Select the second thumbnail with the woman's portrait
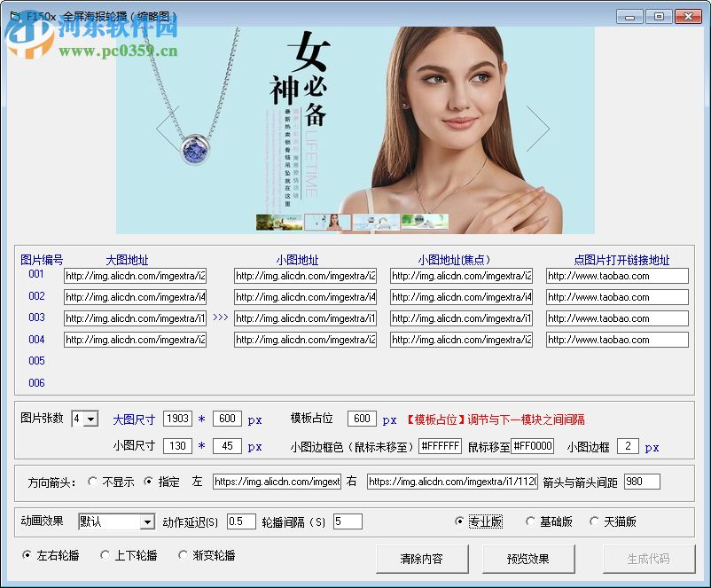Screen dimensions: 711x588 [x=327, y=222]
